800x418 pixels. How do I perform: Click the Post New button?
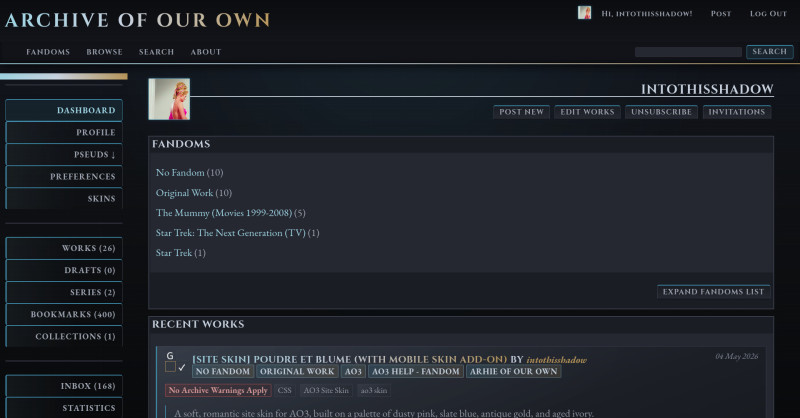coord(521,112)
